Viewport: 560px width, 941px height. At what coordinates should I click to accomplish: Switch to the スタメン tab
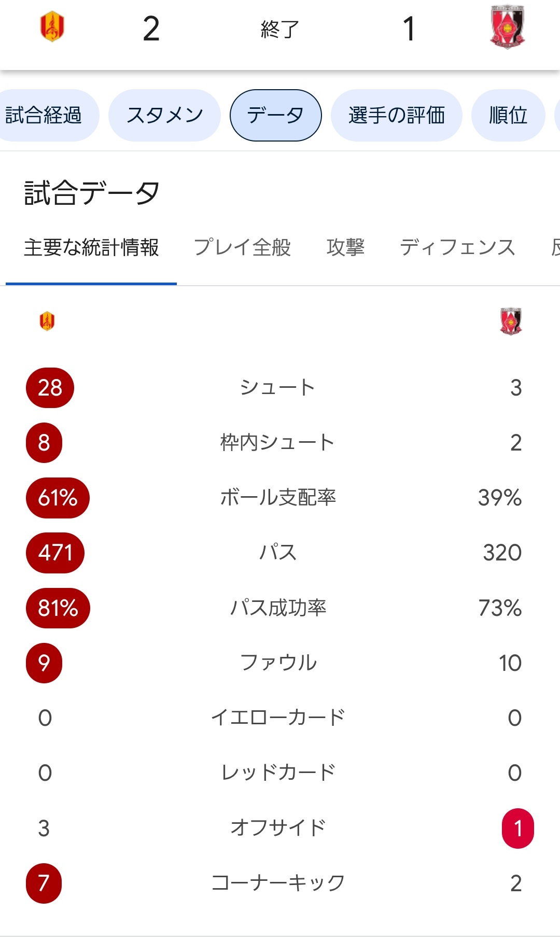tap(164, 115)
